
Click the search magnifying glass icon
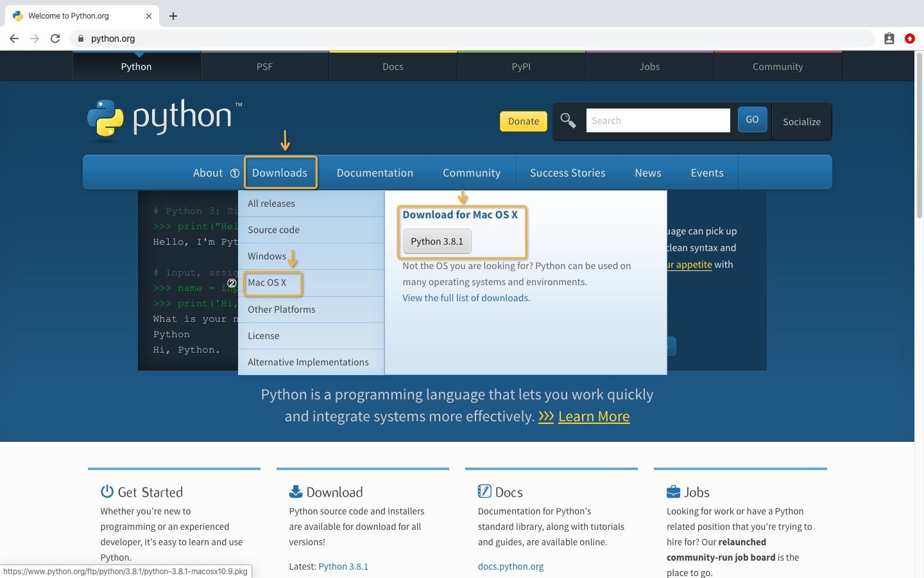click(567, 120)
